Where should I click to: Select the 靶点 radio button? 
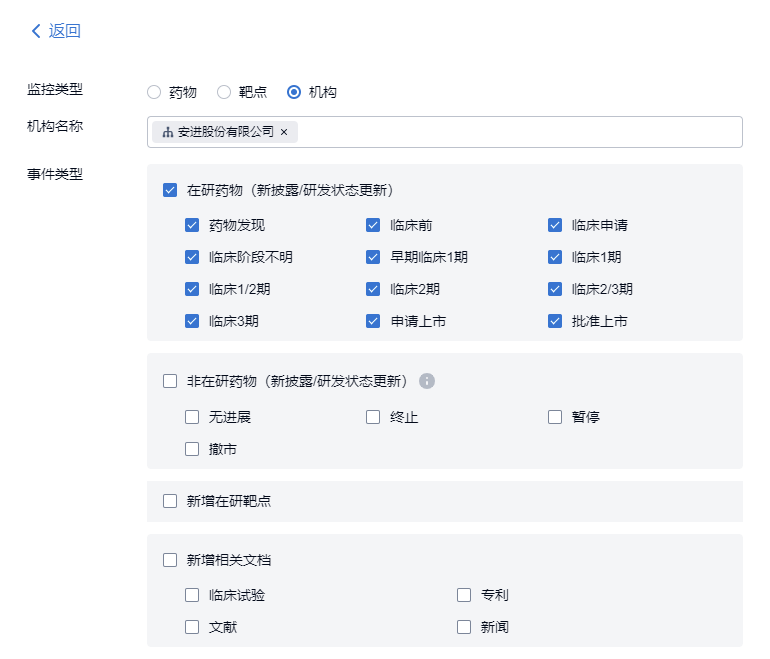tap(224, 92)
